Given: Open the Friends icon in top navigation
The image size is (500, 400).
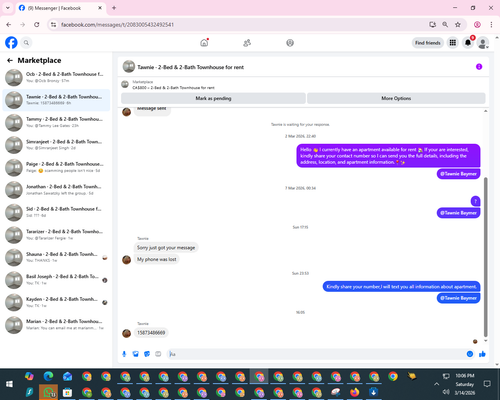Looking at the screenshot, I should click(x=247, y=43).
